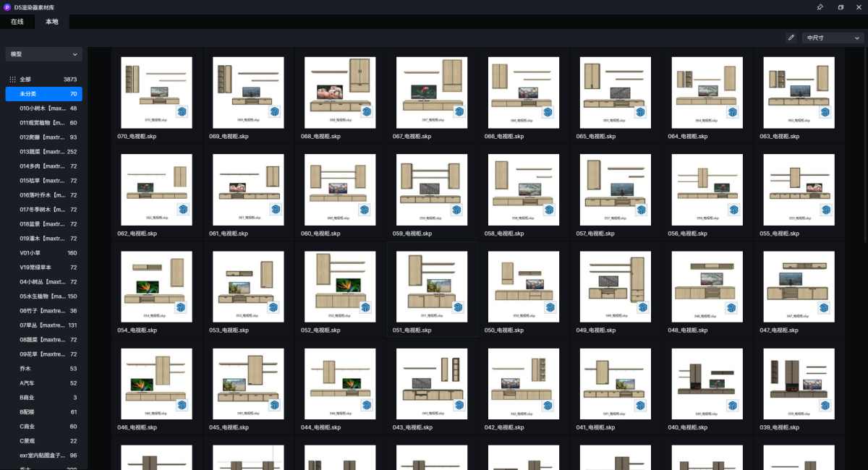Select the 040_电视柜.skp thumbnail

[x=707, y=384]
